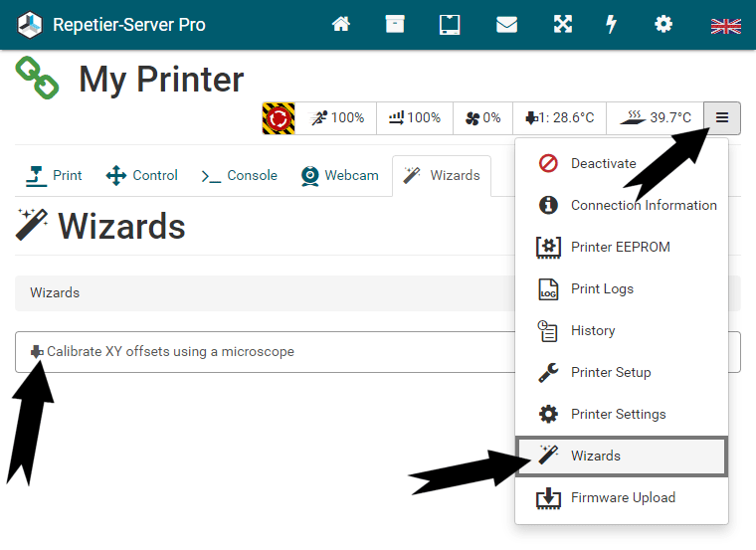The height and width of the screenshot is (550, 756).
Task: Open the UK flag language selector
Action: point(725,26)
